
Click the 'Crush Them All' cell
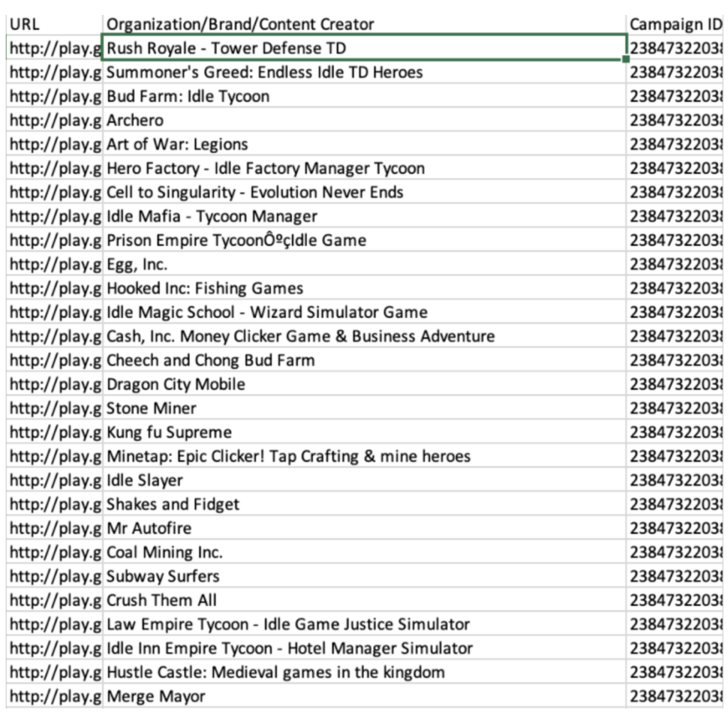(364, 600)
